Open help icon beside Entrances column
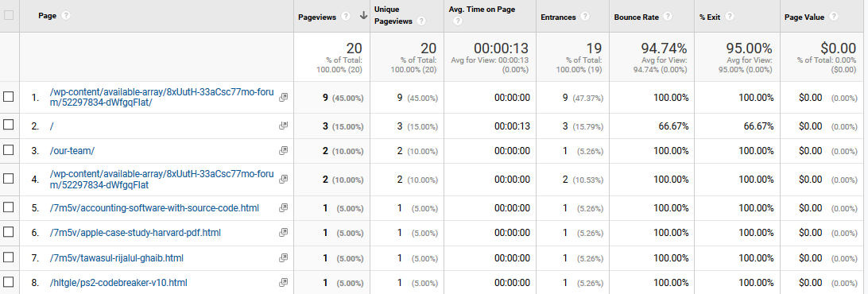This screenshot has height=294, width=868. pyautogui.click(x=584, y=17)
